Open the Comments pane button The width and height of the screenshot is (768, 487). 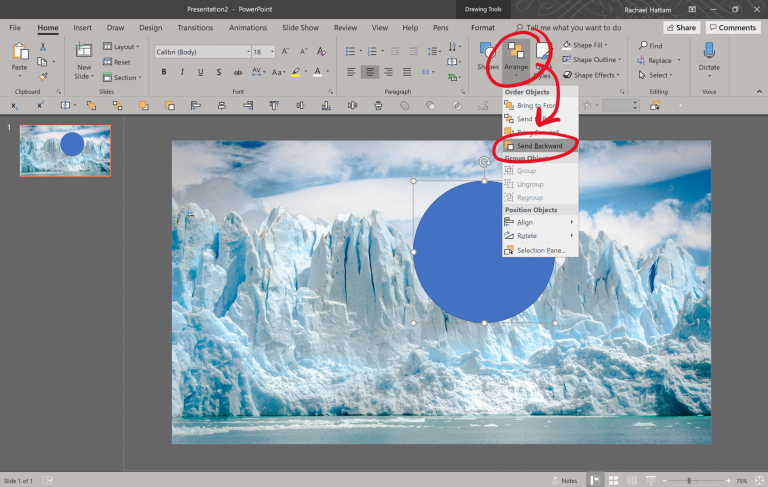732,28
